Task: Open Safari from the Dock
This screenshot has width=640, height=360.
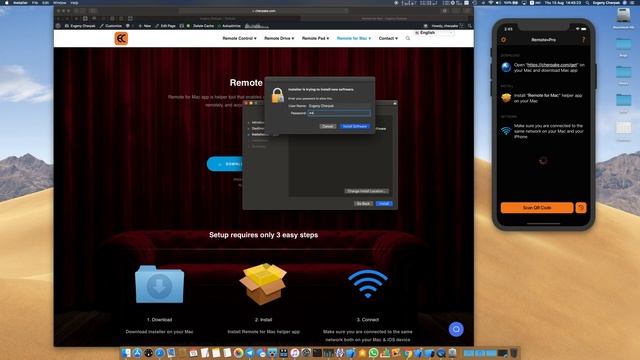Action: [160, 353]
